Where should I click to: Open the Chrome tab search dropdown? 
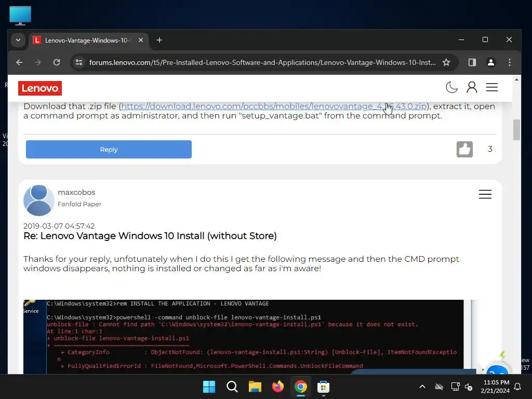(18, 40)
